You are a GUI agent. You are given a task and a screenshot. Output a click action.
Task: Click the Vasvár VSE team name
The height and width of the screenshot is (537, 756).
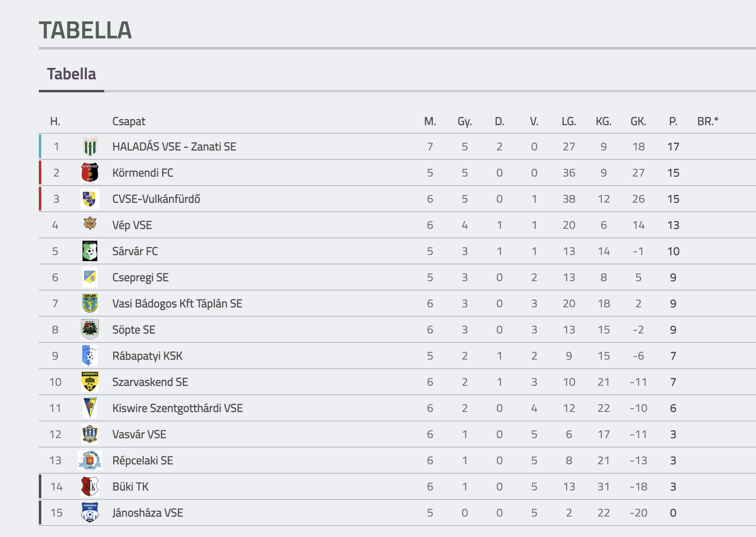139,434
